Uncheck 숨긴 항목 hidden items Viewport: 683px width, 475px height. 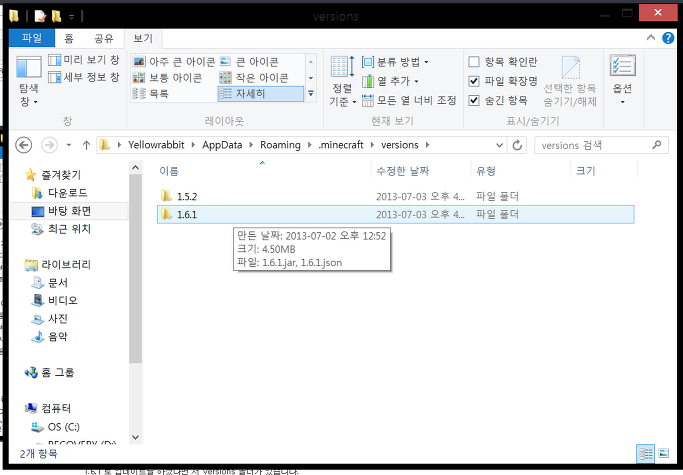474,100
